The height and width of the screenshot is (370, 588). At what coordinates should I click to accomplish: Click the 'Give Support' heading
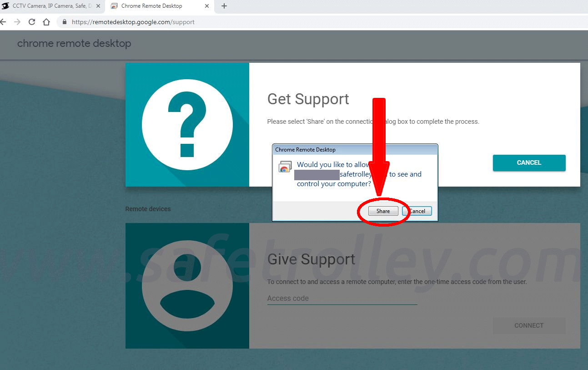coord(311,259)
